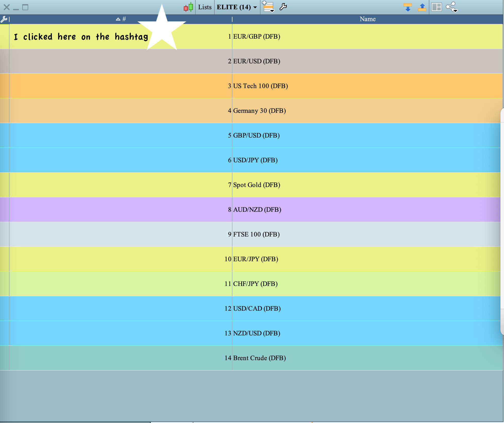Click the Germany 30 (DFB) row
504x423 pixels.
tap(259, 111)
